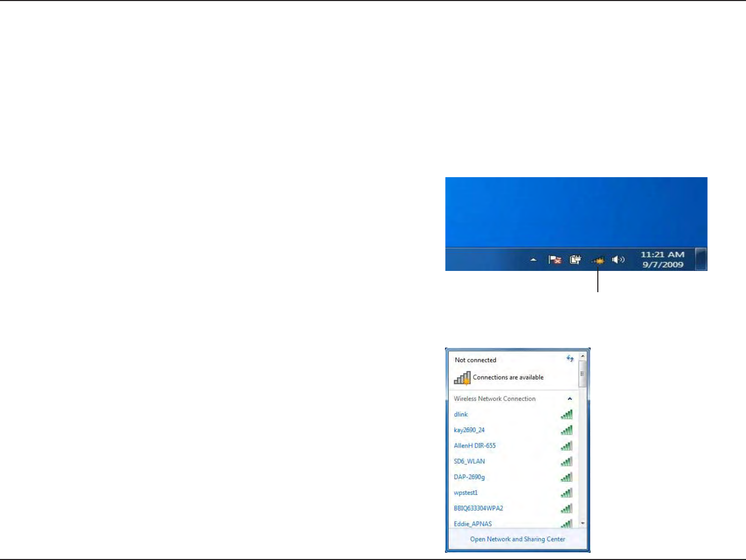Click the network list scrollbar down arrow
746x560 pixels.
(x=583, y=523)
